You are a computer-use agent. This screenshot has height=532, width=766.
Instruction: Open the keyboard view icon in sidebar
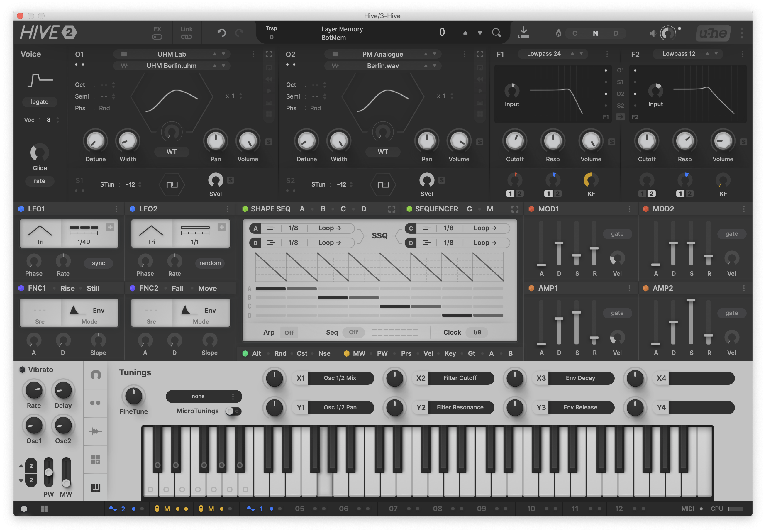(x=95, y=488)
